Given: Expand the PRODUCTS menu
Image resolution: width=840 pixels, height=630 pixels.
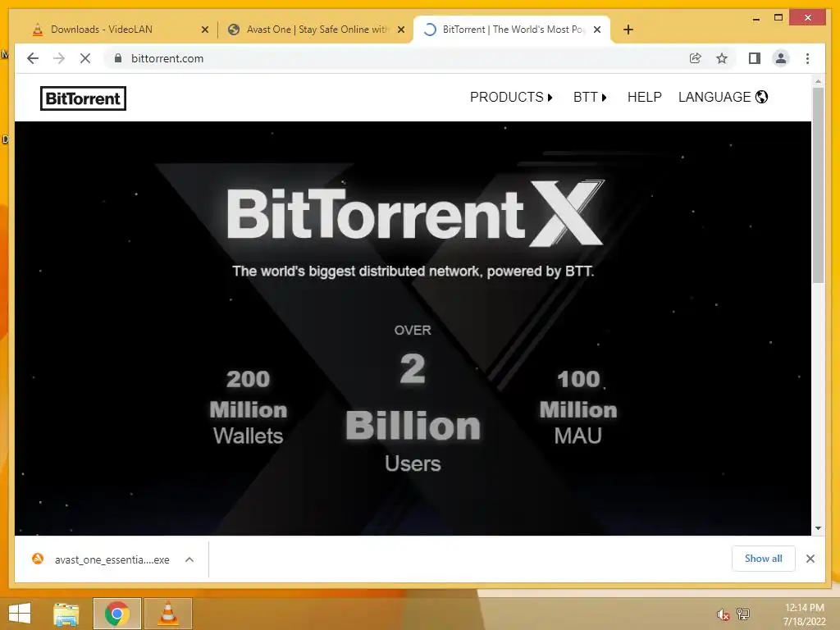Looking at the screenshot, I should coord(511,97).
